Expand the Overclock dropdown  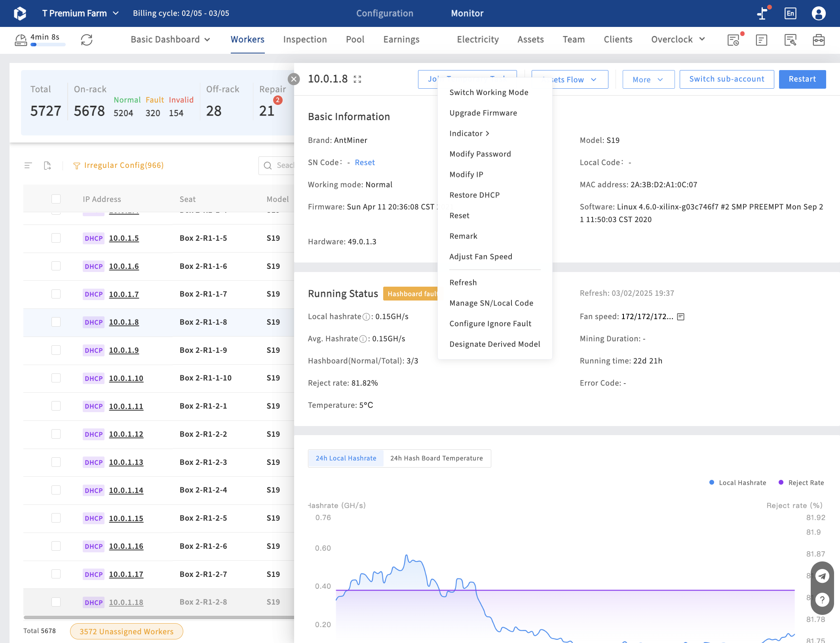pyautogui.click(x=678, y=40)
